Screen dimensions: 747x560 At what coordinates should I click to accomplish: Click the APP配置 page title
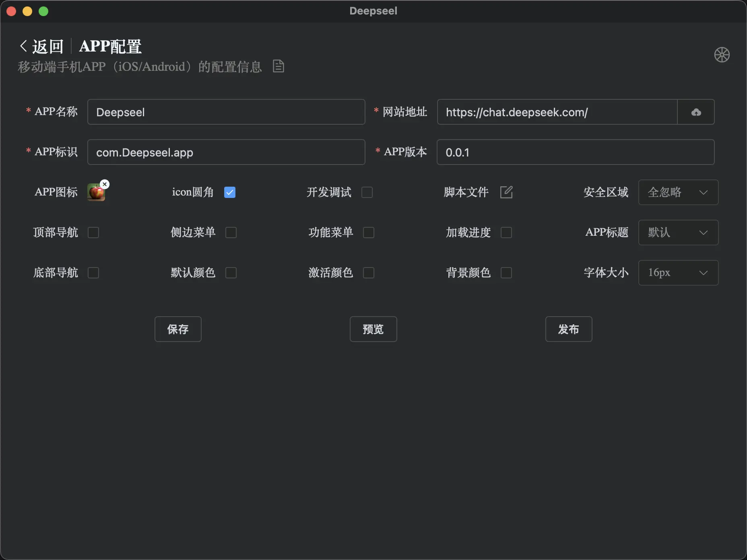[x=110, y=46]
